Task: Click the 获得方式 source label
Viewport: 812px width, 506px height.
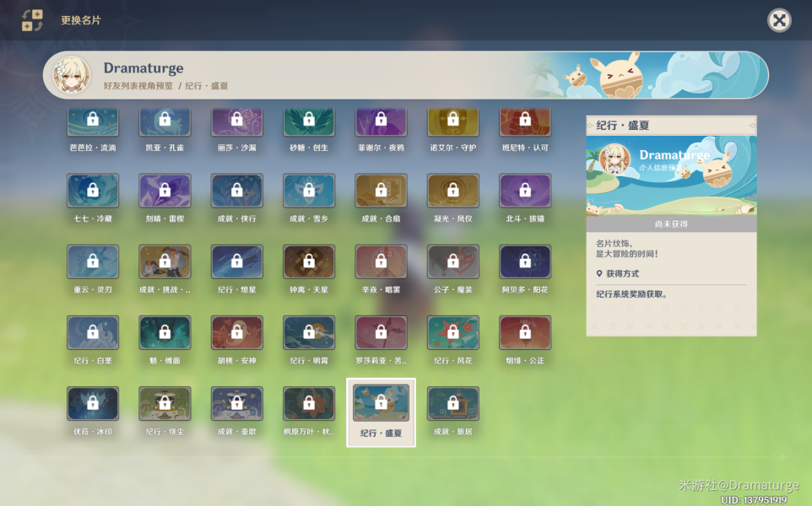Action: (x=622, y=274)
